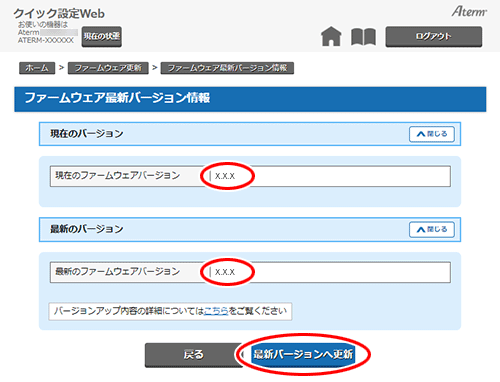Go to the home icon in header
500x382 pixels.
click(331, 36)
